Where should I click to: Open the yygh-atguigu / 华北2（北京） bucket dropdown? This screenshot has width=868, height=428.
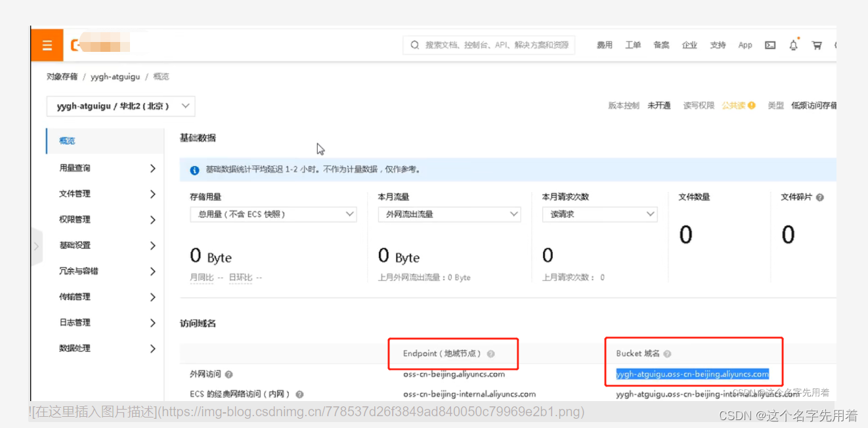(x=121, y=106)
